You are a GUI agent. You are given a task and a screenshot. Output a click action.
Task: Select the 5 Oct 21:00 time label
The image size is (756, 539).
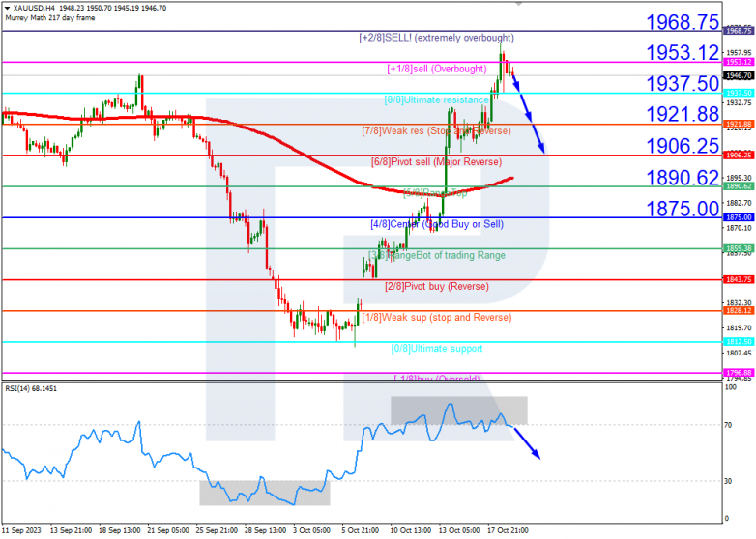362,531
